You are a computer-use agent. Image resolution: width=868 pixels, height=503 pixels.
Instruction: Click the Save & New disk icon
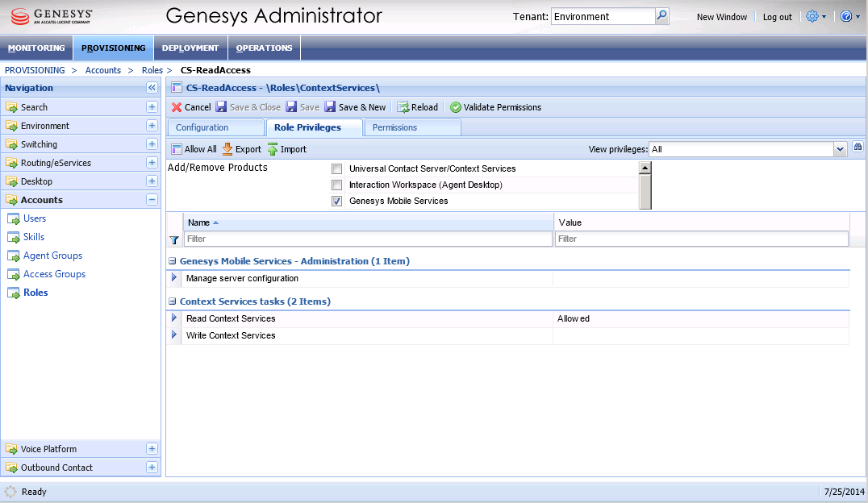[x=331, y=107]
